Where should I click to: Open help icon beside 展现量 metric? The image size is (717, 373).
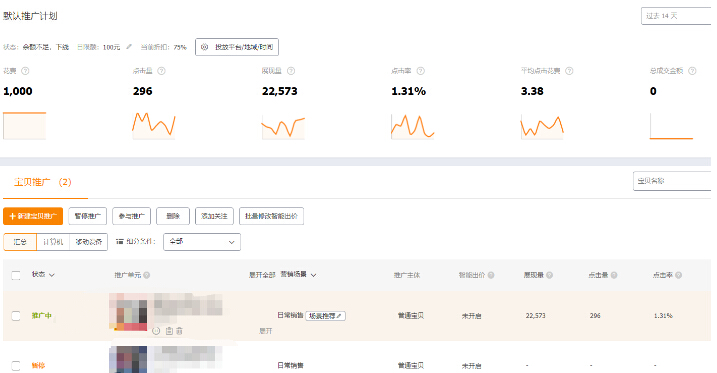pos(291,71)
